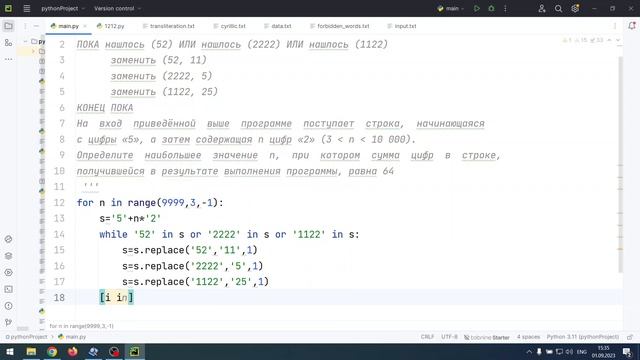Open the Terminal tool window
The height and width of the screenshot is (360, 640).
tap(8, 289)
